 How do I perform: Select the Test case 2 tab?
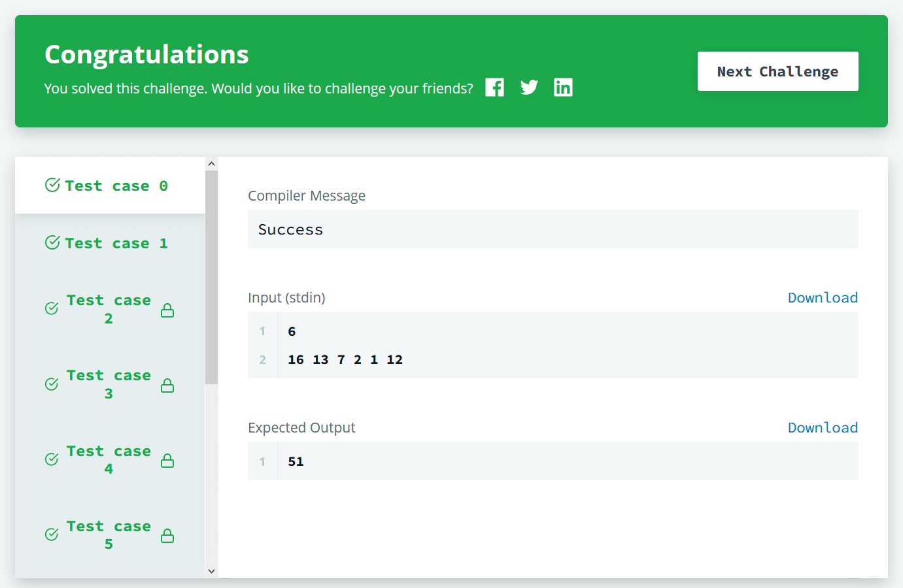(110, 309)
